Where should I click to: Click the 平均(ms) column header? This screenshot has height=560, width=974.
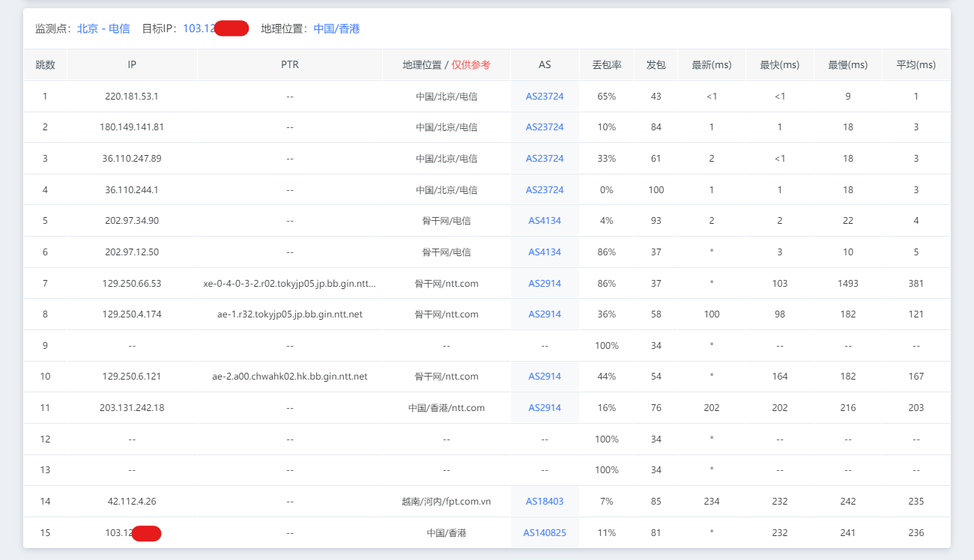point(916,65)
